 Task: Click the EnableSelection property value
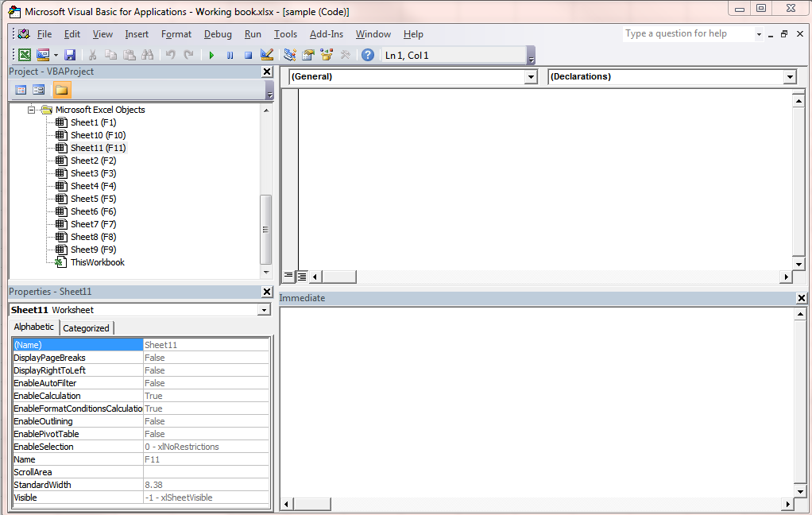tap(206, 447)
